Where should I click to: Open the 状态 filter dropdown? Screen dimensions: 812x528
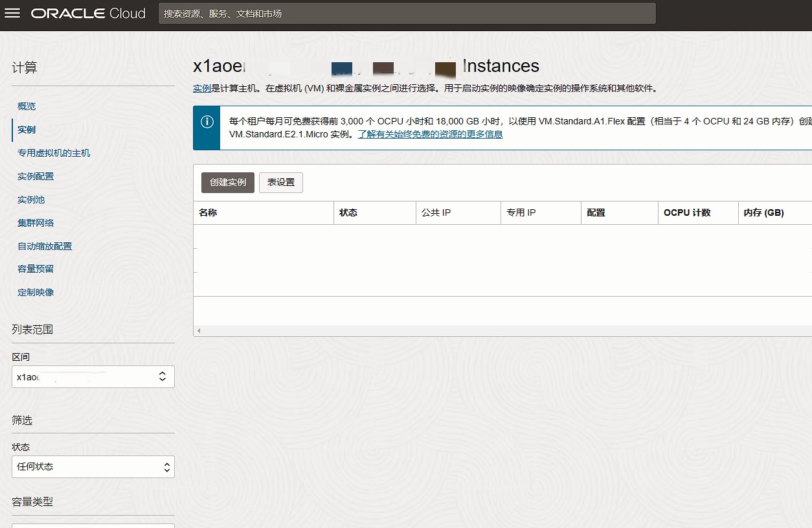coord(93,466)
